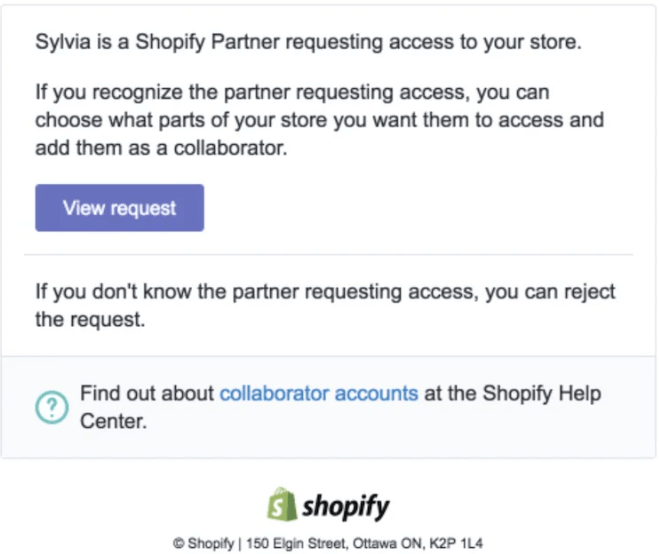Viewport: 659px width, 554px height.
Task: Click the K2P 1L4 postal code
Action: pyautogui.click(x=456, y=543)
